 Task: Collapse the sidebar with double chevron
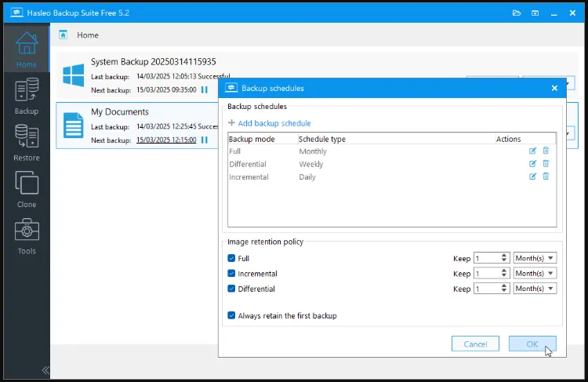[x=45, y=370]
